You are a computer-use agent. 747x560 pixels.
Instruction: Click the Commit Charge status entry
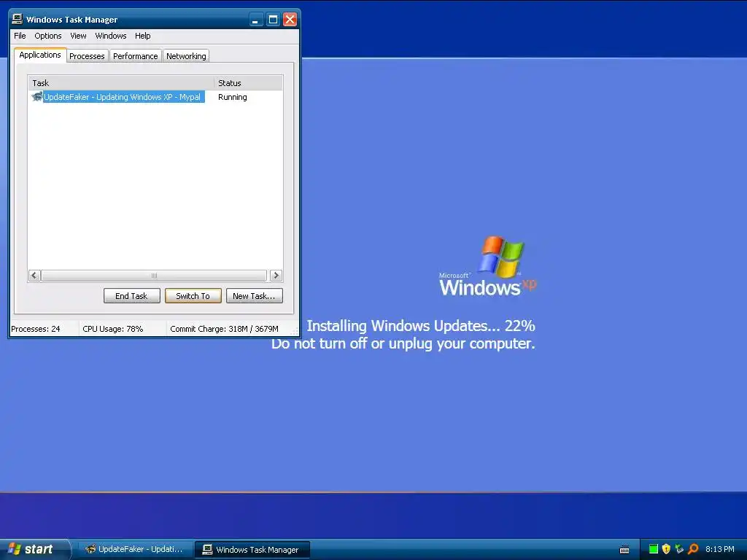coord(225,329)
